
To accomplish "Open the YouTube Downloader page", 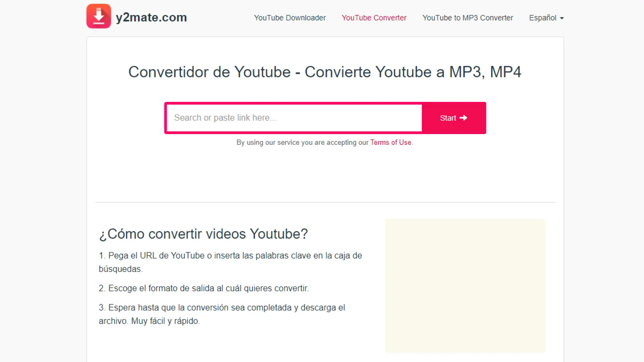I will pyautogui.click(x=290, y=18).
